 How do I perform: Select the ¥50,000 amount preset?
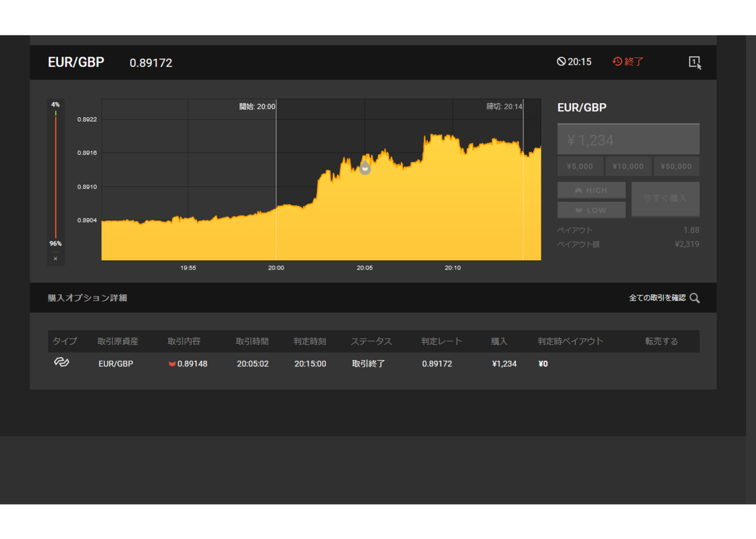pos(677,166)
